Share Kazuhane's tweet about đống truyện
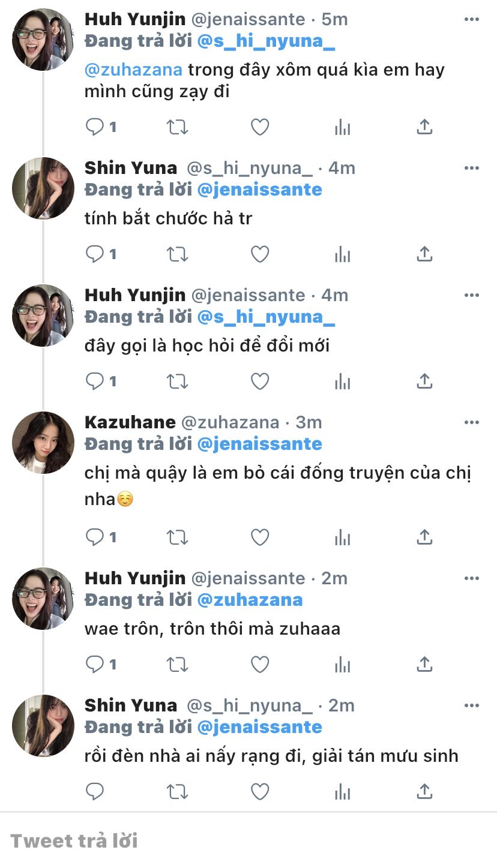 [x=424, y=537]
